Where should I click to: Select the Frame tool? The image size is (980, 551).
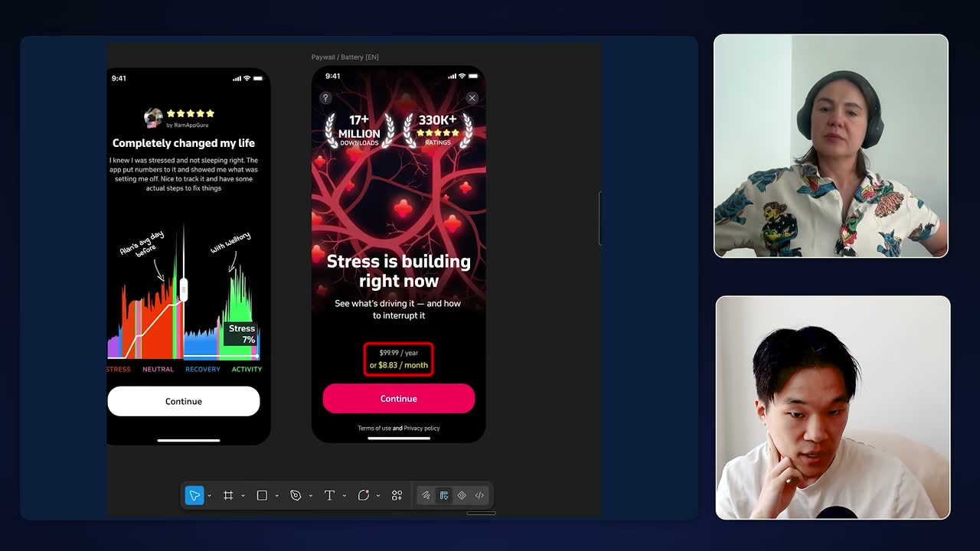(228, 496)
